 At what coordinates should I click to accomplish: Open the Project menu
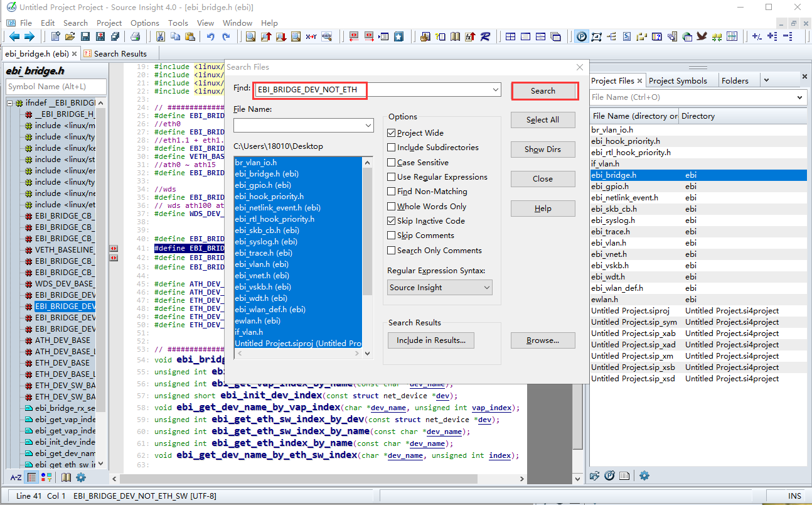pos(109,23)
